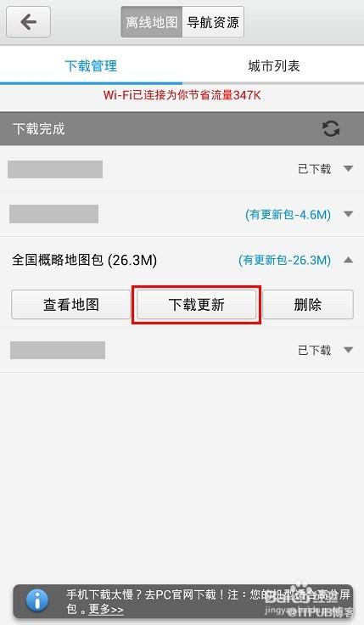The width and height of the screenshot is (364, 625).
Task: Tap the 有更新包-26.3M update label
Action: coord(285,261)
